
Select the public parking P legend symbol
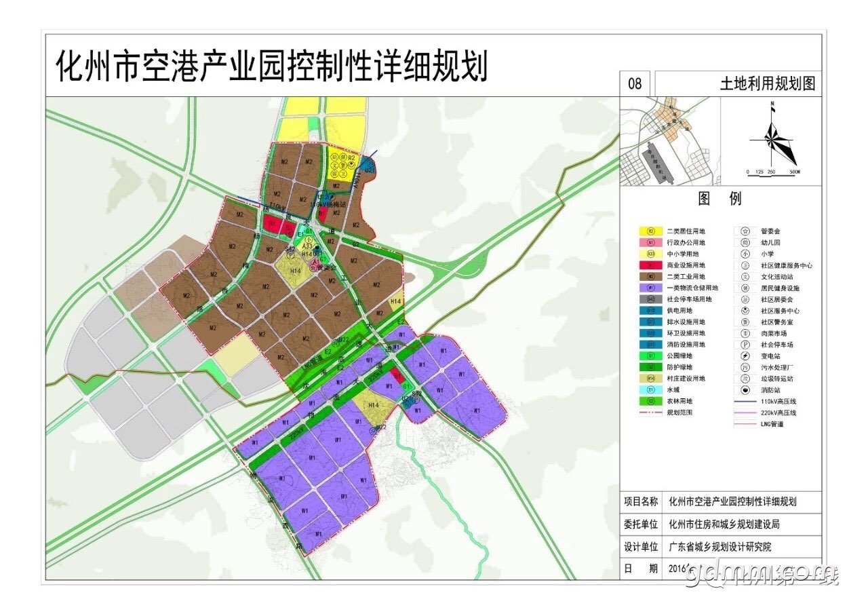pyautogui.click(x=745, y=345)
